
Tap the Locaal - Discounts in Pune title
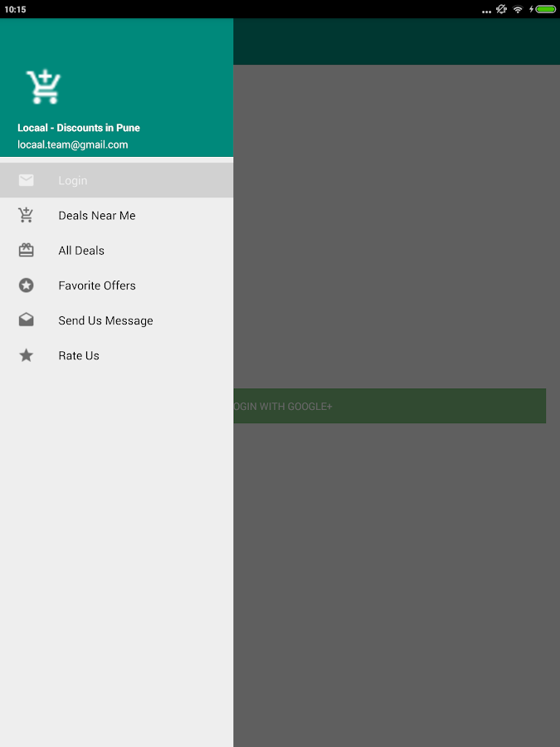point(79,128)
